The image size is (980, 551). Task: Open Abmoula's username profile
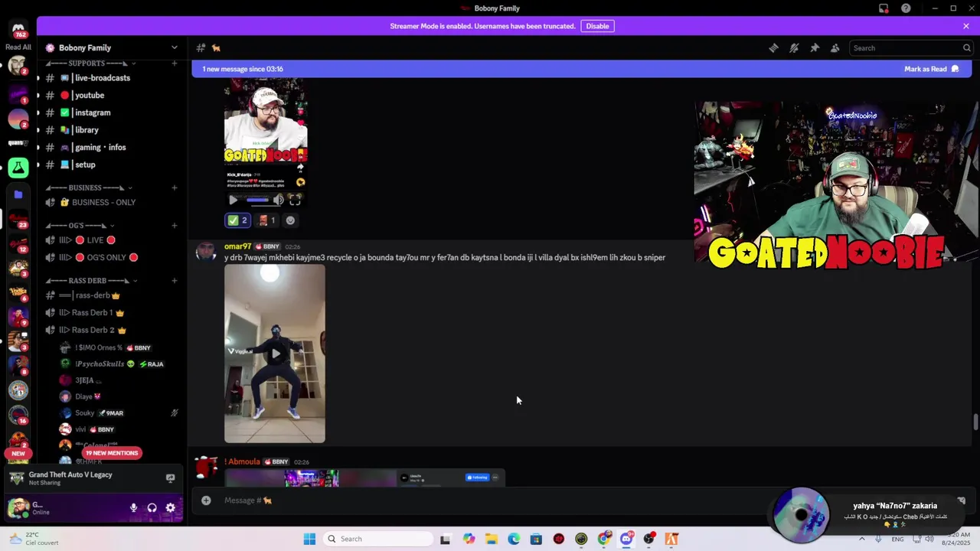(x=242, y=461)
